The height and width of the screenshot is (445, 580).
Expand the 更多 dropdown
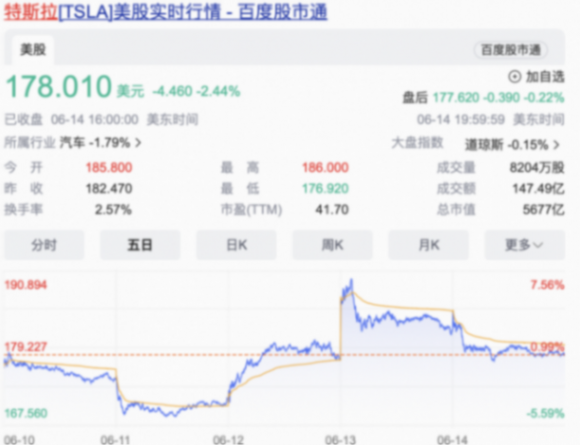(525, 245)
